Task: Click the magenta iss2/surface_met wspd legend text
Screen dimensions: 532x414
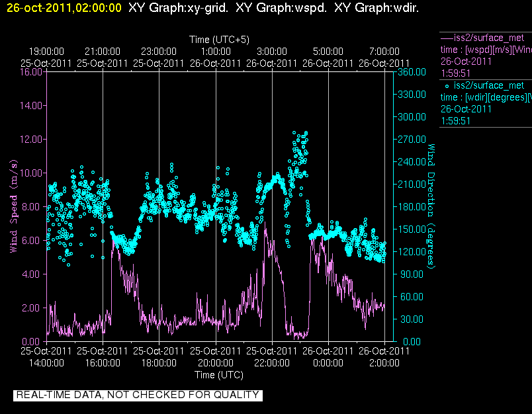Action: pos(489,38)
